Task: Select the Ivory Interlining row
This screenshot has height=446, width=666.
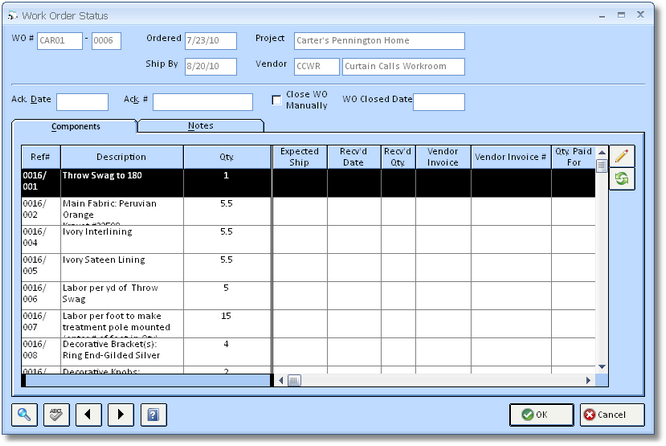Action: (x=308, y=239)
